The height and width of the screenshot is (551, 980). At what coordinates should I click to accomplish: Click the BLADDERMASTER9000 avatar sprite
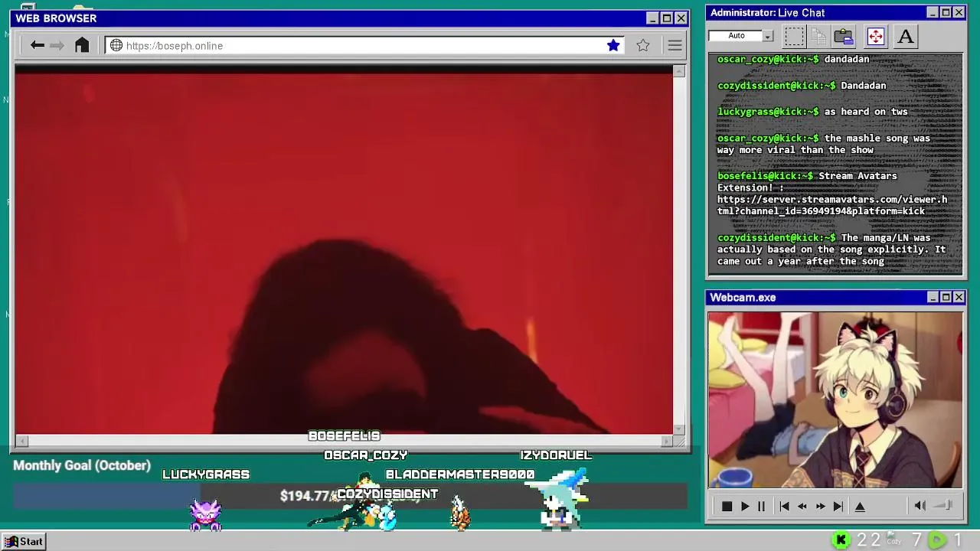coord(459,514)
